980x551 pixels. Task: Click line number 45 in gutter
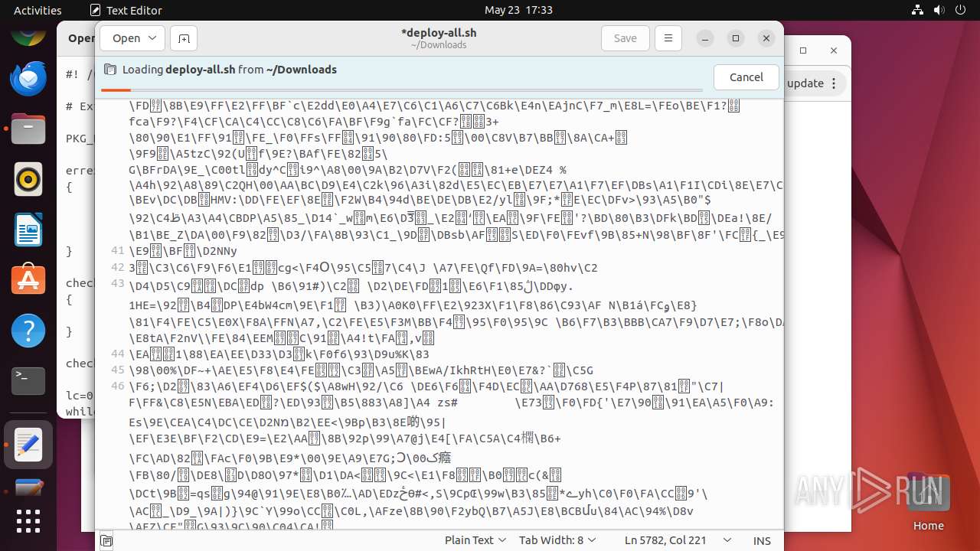(117, 370)
